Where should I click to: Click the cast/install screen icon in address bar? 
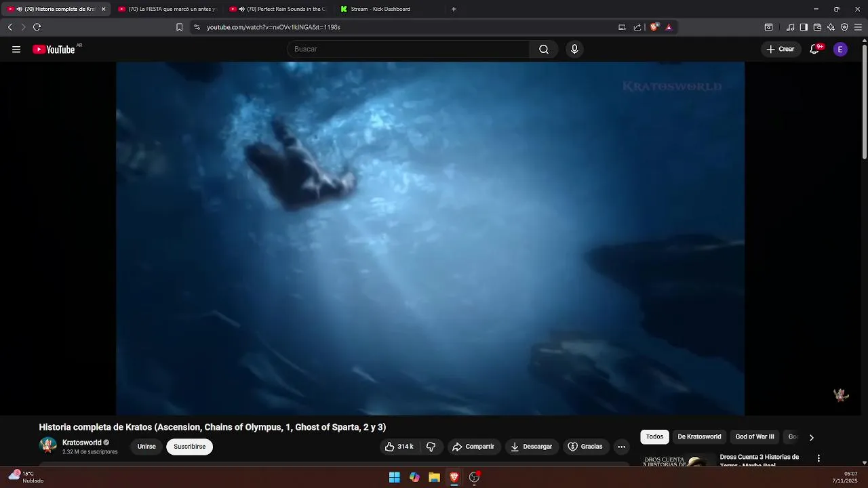point(622,27)
